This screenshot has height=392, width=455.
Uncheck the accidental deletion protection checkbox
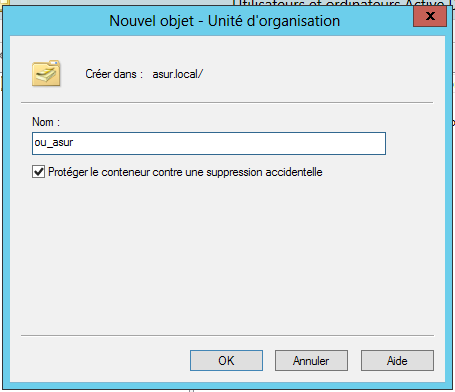tap(38, 172)
